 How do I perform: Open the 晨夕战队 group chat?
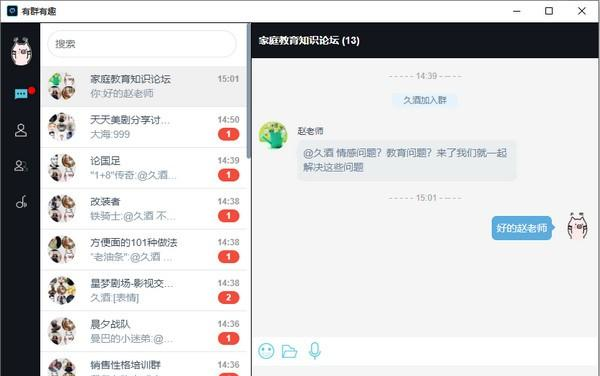143,332
